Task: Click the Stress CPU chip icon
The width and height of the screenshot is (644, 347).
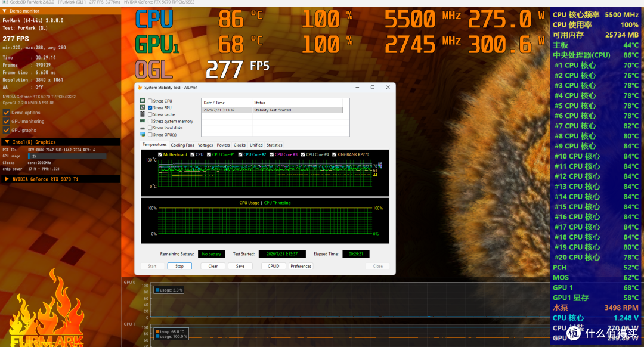Action: click(x=143, y=101)
